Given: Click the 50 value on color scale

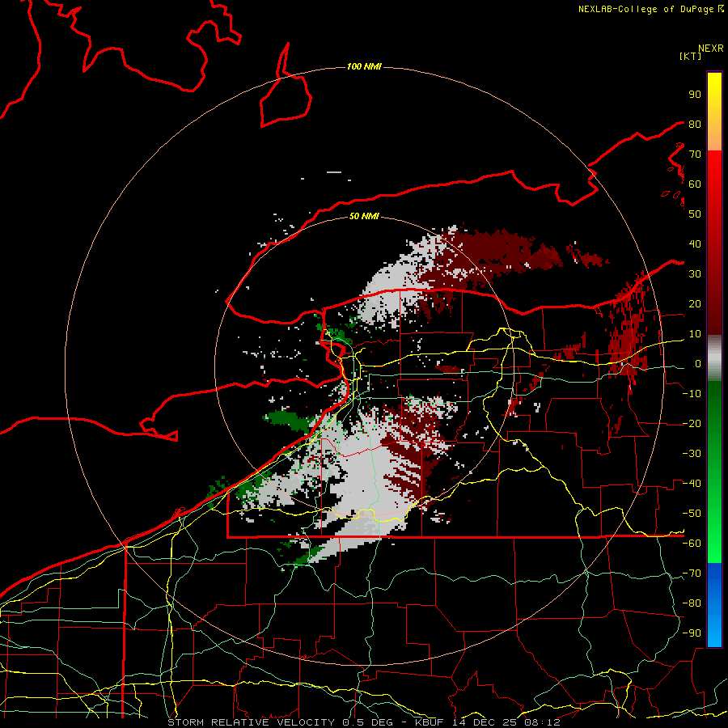Looking at the screenshot, I should tap(695, 214).
